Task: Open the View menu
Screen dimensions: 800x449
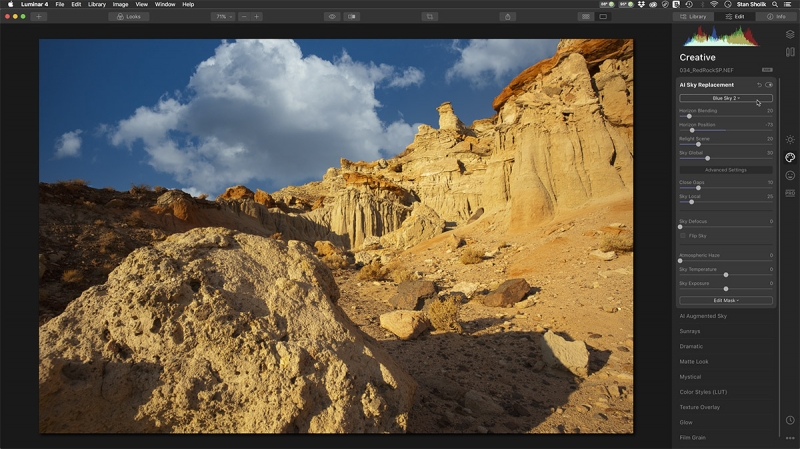Action: point(141,4)
